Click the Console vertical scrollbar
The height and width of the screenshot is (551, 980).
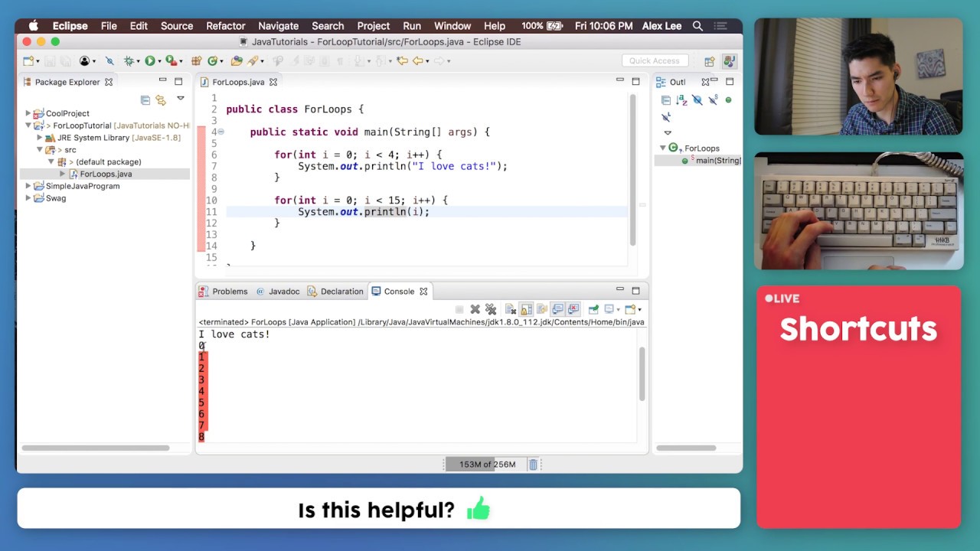642,373
